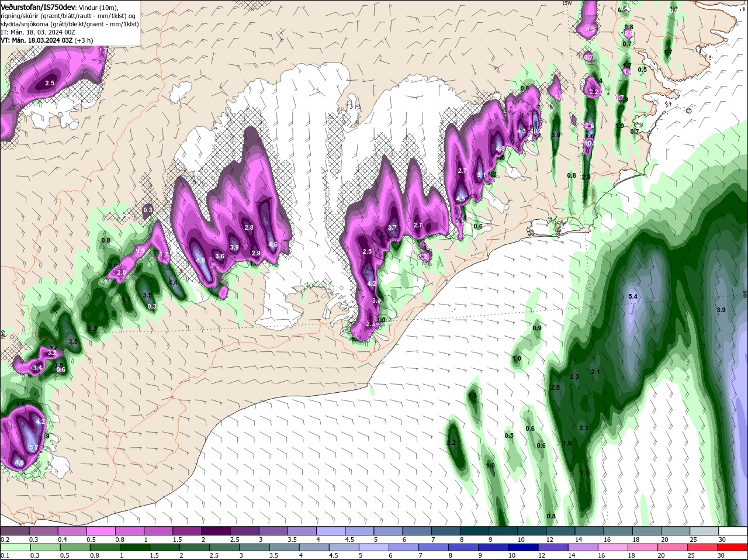The width and height of the screenshot is (748, 560).
Task: Click the dark blue swatch at 10 in rain legend
Action: (x=524, y=548)
